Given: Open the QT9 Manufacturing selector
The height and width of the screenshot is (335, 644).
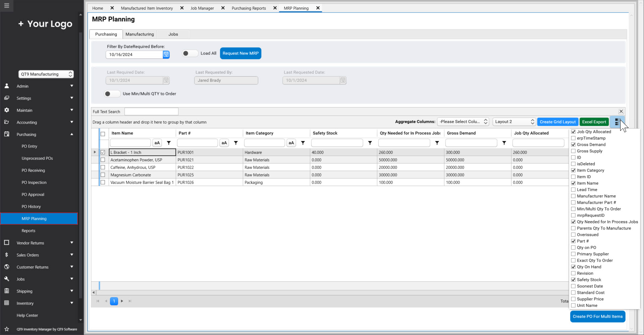Looking at the screenshot, I should click(46, 74).
